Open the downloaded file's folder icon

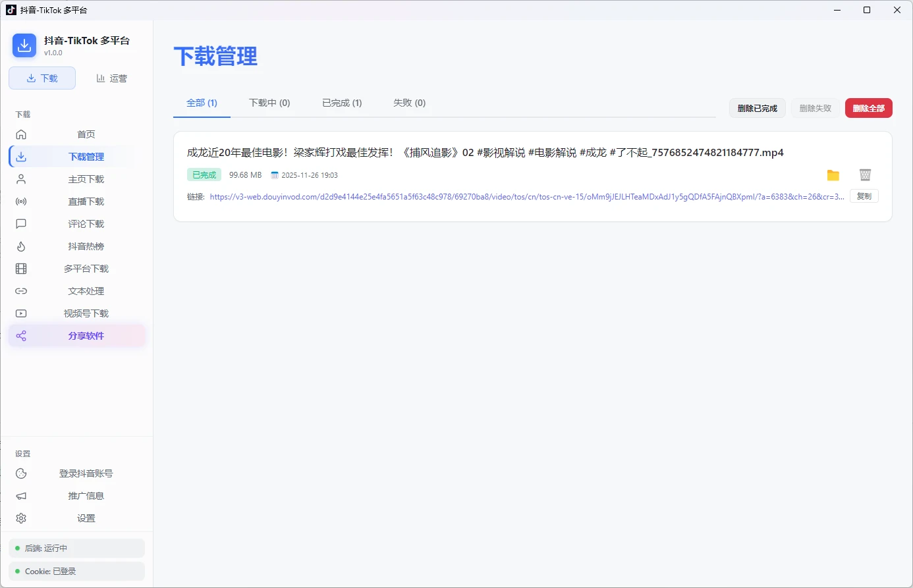(833, 175)
